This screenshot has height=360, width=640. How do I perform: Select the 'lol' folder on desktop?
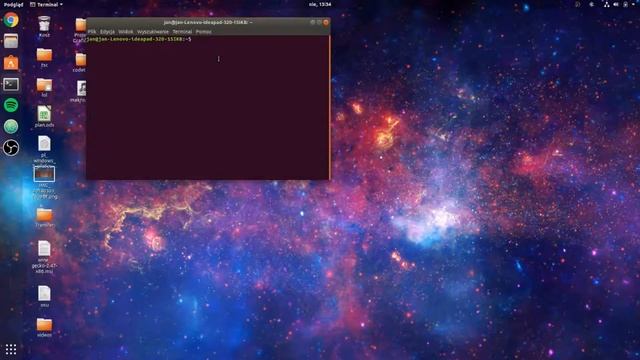point(44,87)
